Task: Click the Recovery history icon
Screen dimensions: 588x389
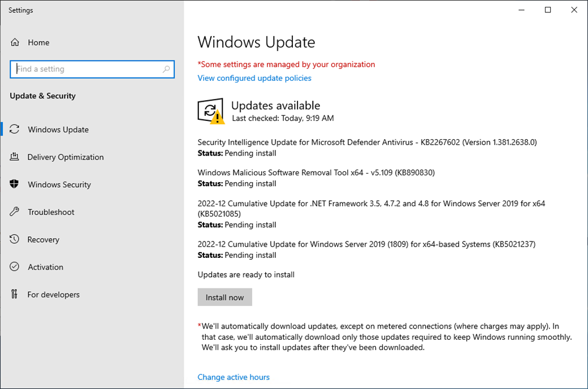Action: [15, 240]
